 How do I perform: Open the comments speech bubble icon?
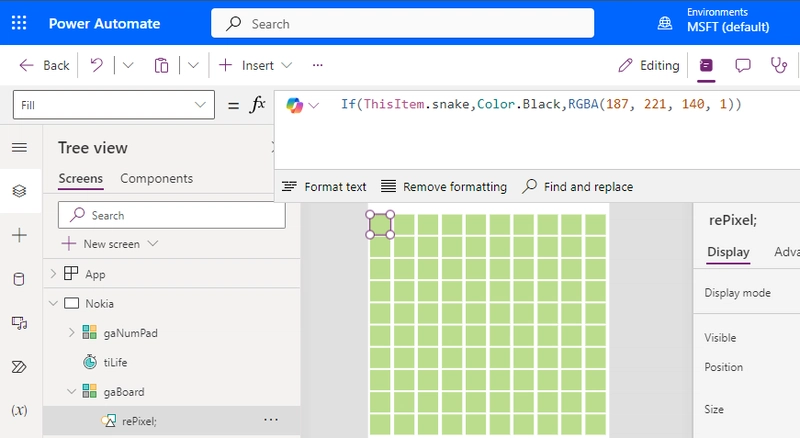pos(742,65)
